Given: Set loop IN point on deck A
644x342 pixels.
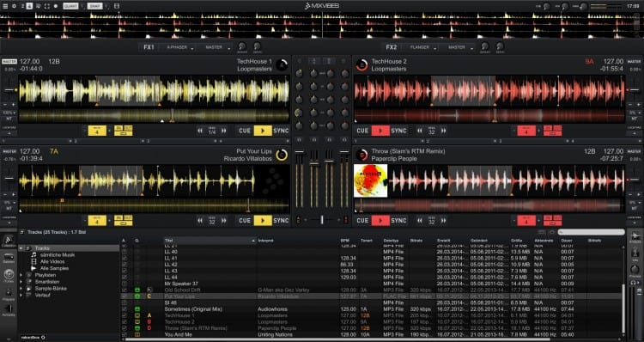Looking at the screenshot, I should point(118,128).
